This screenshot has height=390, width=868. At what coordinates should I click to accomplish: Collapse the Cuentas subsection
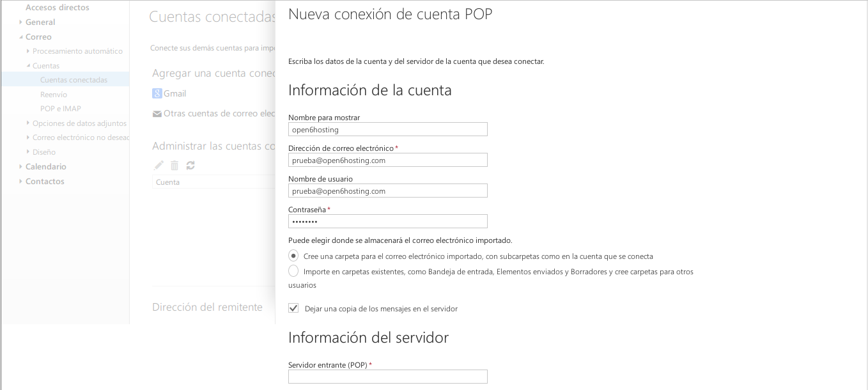coord(28,66)
